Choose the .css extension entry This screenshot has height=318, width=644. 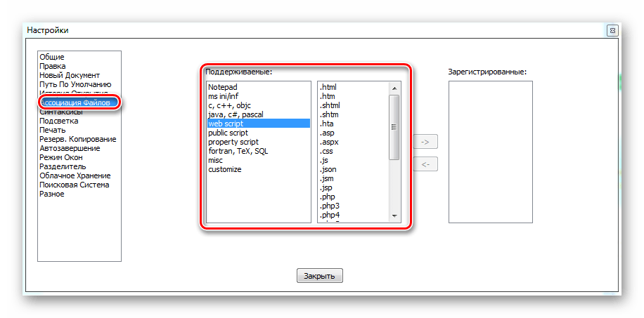coord(326,151)
